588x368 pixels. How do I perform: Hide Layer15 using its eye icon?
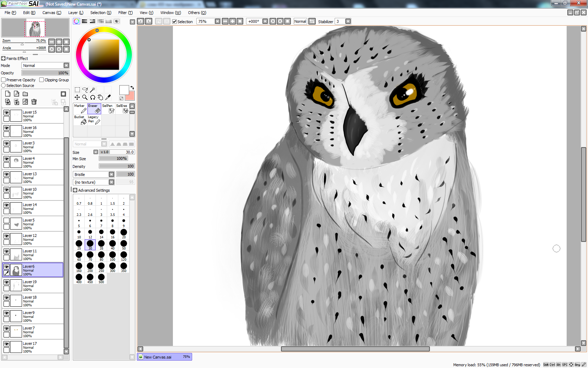[x=6, y=113]
